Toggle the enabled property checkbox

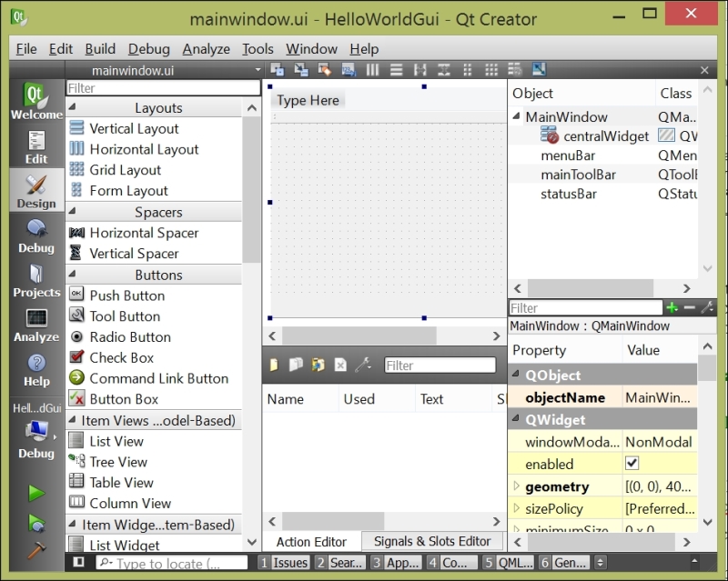(632, 463)
